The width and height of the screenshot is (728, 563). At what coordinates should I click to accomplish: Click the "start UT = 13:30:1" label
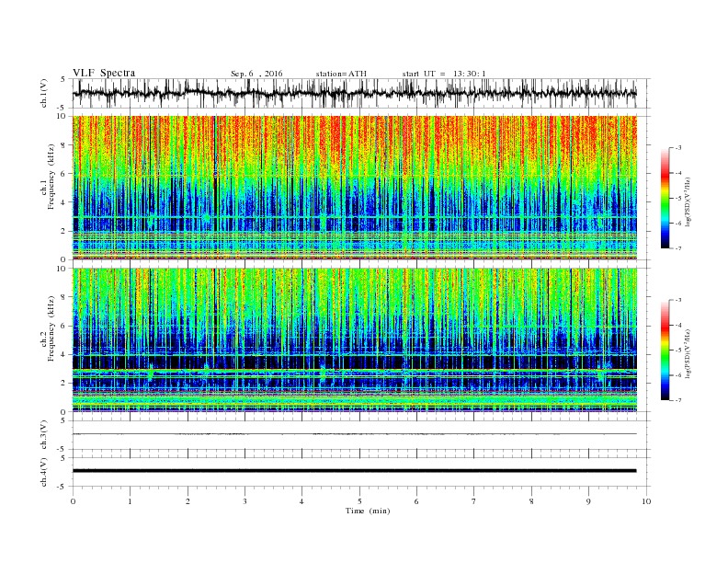pyautogui.click(x=444, y=74)
